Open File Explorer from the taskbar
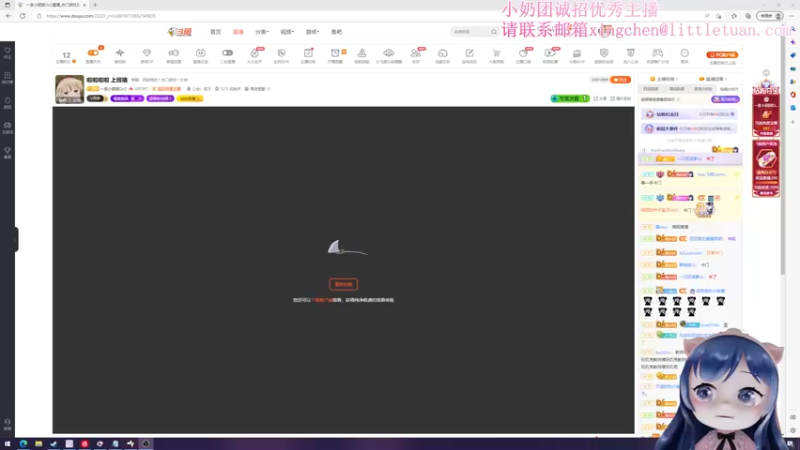800x450 pixels. (38, 444)
